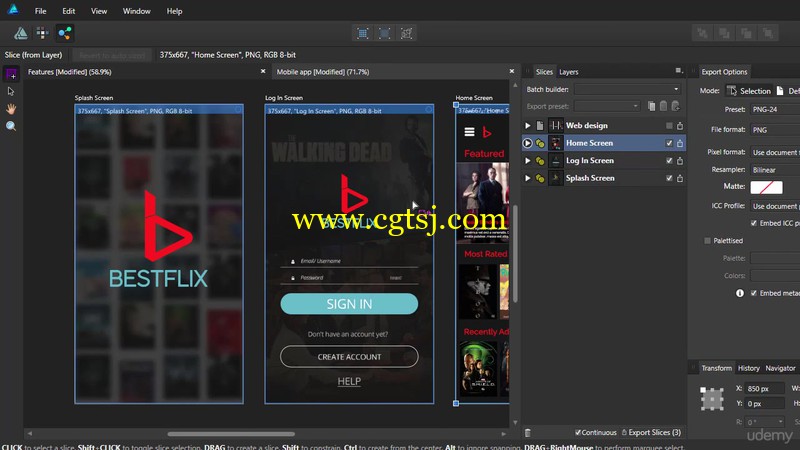This screenshot has width=800, height=450.
Task: Click export icon on Log In Screen row
Action: point(680,161)
